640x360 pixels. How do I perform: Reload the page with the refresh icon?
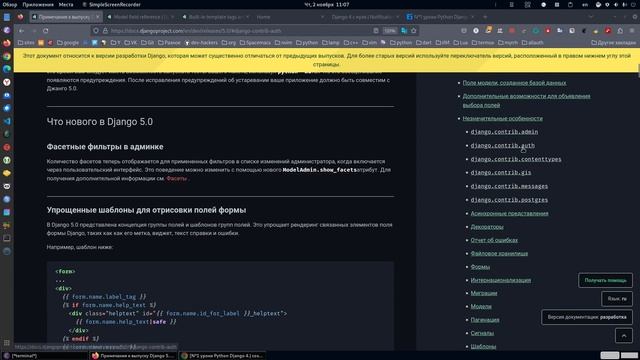[45, 31]
